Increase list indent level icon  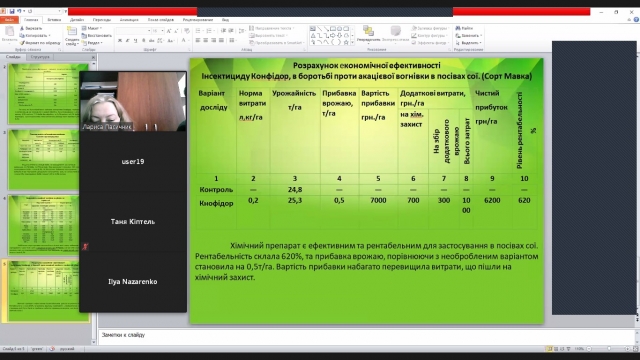coord(231,31)
